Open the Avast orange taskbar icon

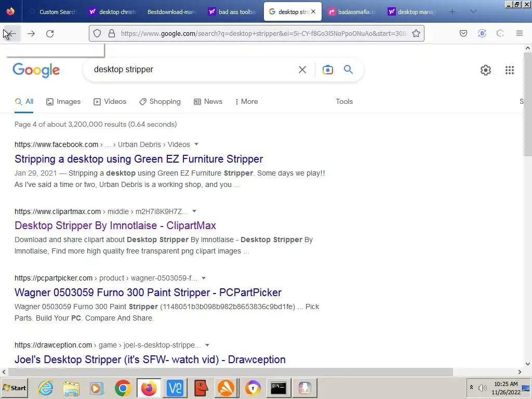click(226, 388)
